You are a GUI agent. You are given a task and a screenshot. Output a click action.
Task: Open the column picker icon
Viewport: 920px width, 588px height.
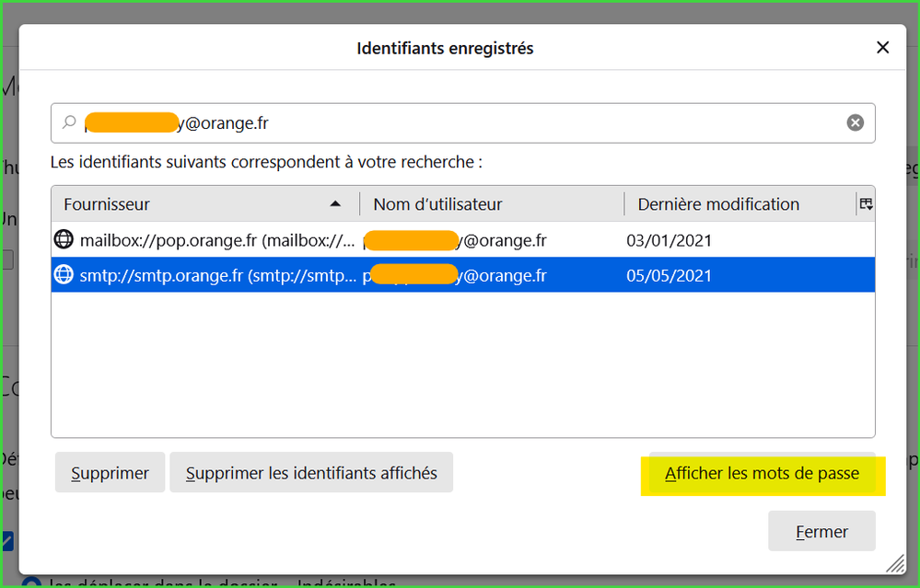click(x=866, y=204)
